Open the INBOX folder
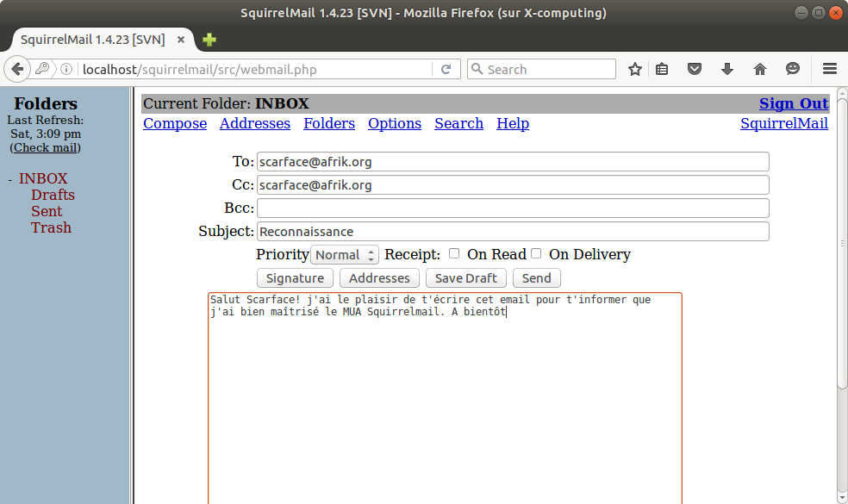The image size is (848, 504). tap(43, 178)
